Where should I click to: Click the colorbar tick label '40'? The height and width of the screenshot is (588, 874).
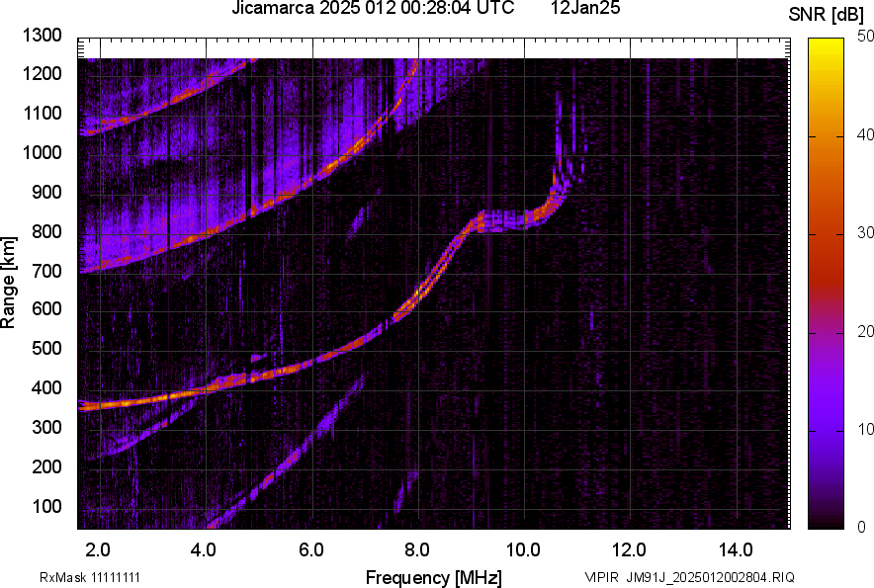(865, 134)
